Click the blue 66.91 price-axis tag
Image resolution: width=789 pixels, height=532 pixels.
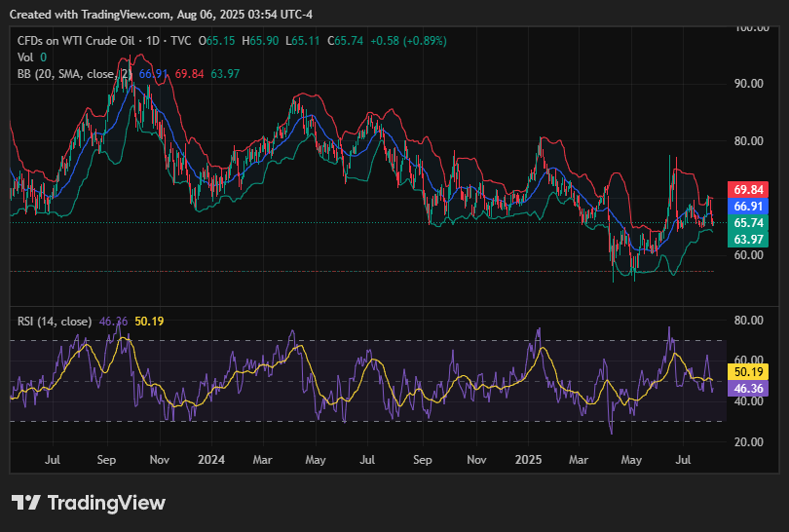[x=748, y=207]
